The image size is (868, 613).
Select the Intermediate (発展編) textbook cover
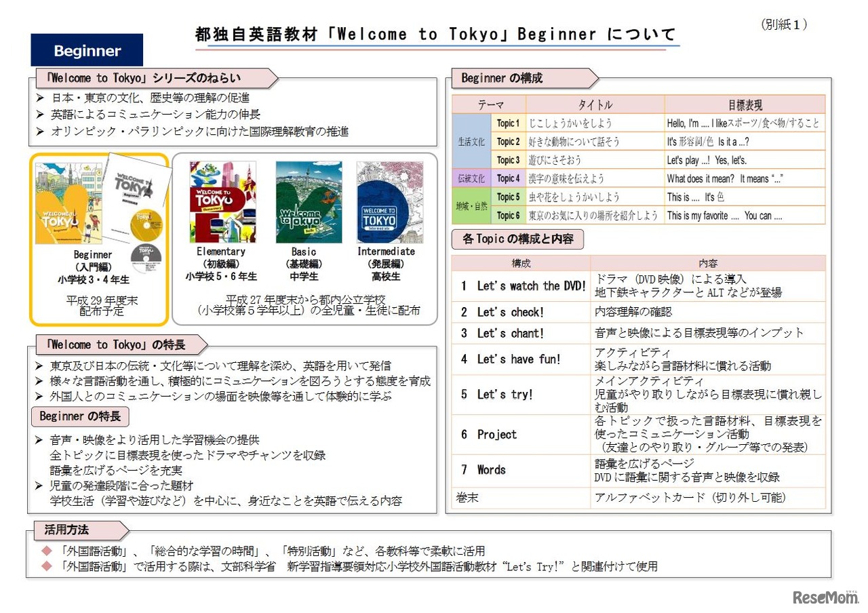391,200
